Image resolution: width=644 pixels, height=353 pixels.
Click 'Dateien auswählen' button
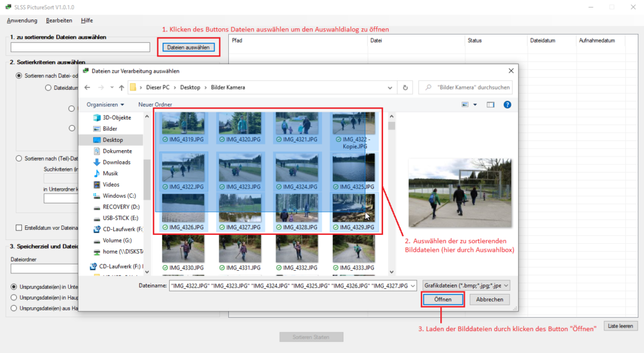[x=189, y=47]
